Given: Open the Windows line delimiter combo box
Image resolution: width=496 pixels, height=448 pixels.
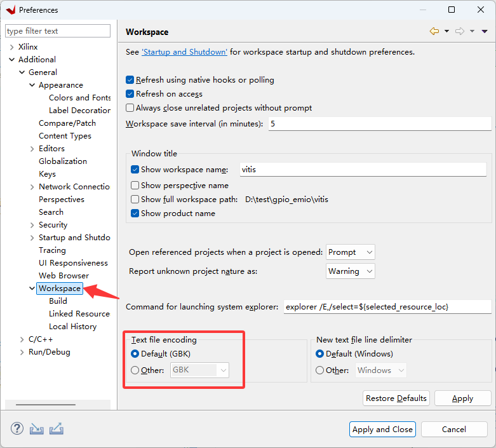Looking at the screenshot, I should (x=381, y=370).
